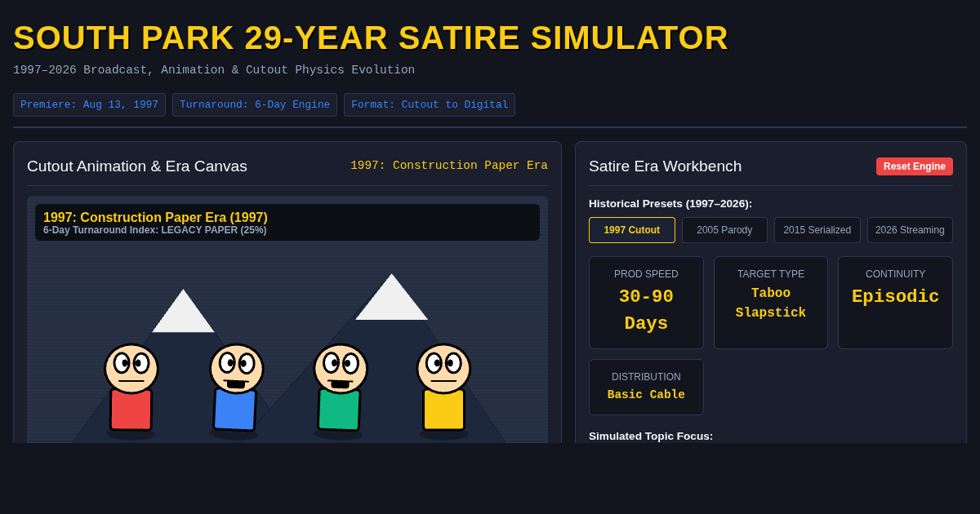
Task: Click the 'Simulated Topic Focus:' label
Action: 651,436
